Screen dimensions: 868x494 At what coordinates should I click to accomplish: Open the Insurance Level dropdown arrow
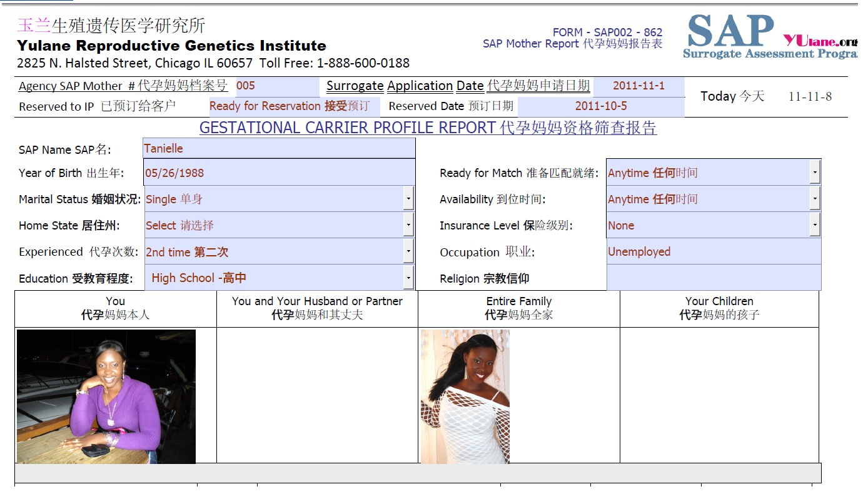815,225
